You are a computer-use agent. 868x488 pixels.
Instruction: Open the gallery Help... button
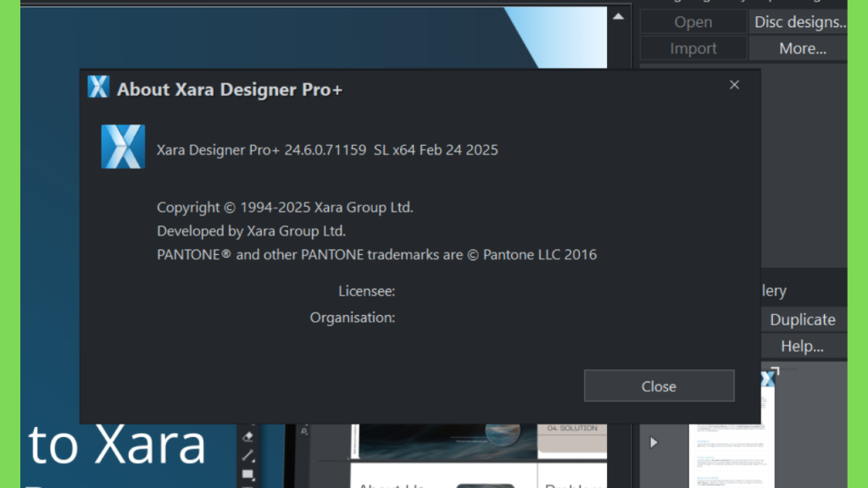[x=803, y=347]
